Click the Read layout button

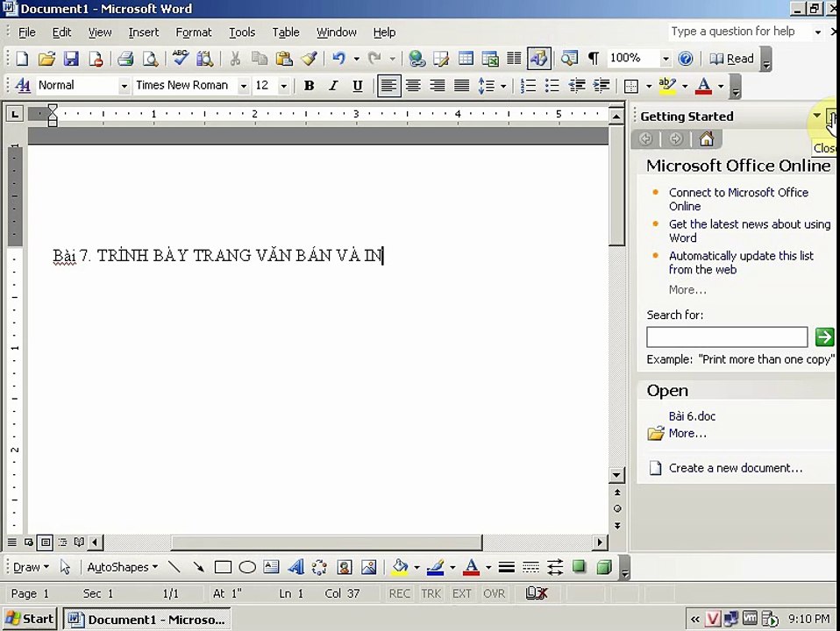pos(731,59)
